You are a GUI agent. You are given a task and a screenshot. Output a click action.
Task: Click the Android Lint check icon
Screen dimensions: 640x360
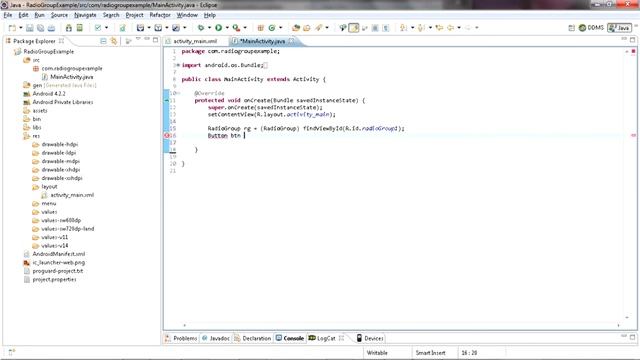point(98,28)
